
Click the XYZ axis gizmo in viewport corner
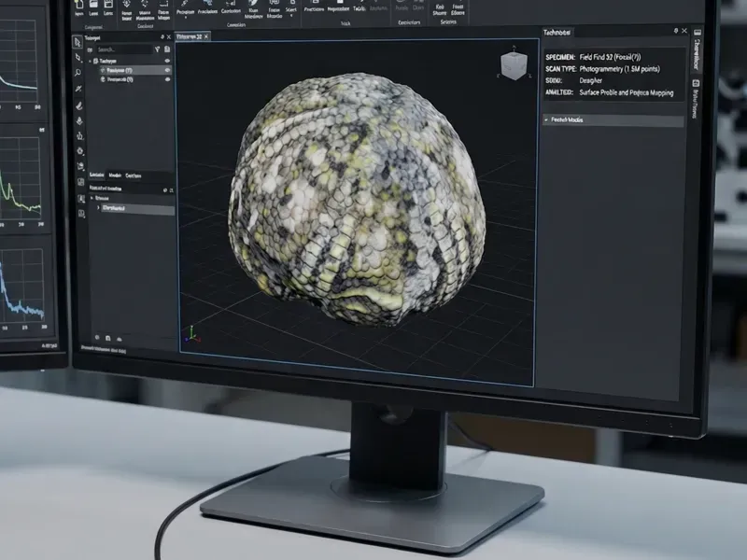pyautogui.click(x=191, y=333)
